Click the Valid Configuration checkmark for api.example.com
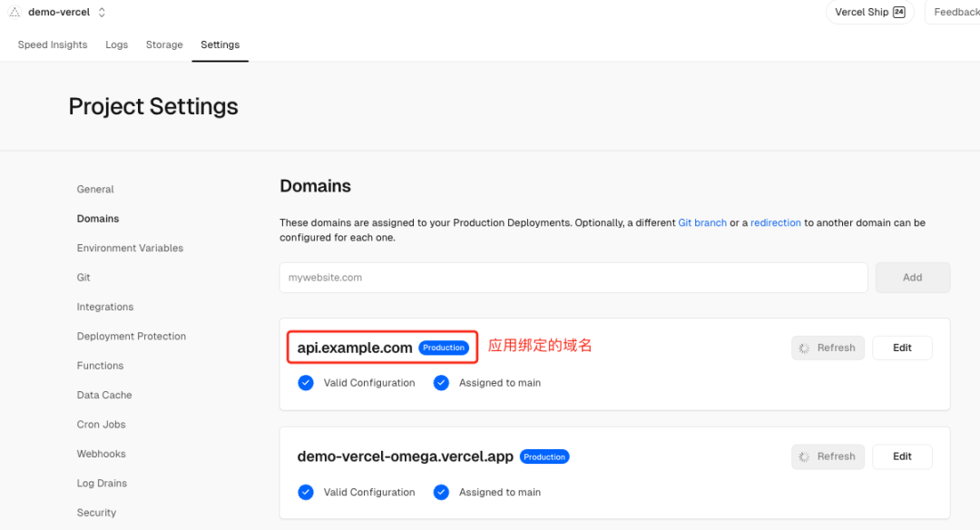 click(306, 382)
